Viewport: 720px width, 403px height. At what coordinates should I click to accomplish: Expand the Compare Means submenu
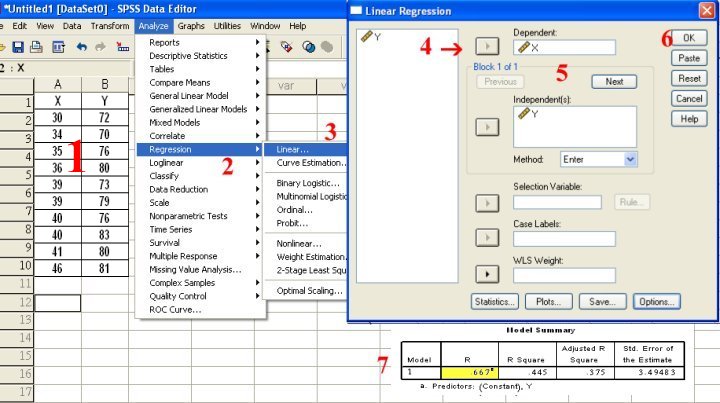tap(201, 83)
